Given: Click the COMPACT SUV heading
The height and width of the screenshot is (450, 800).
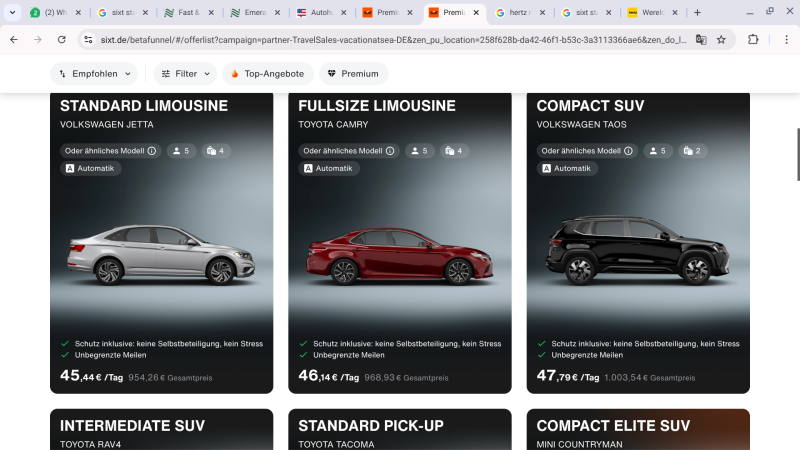Looking at the screenshot, I should coord(590,106).
